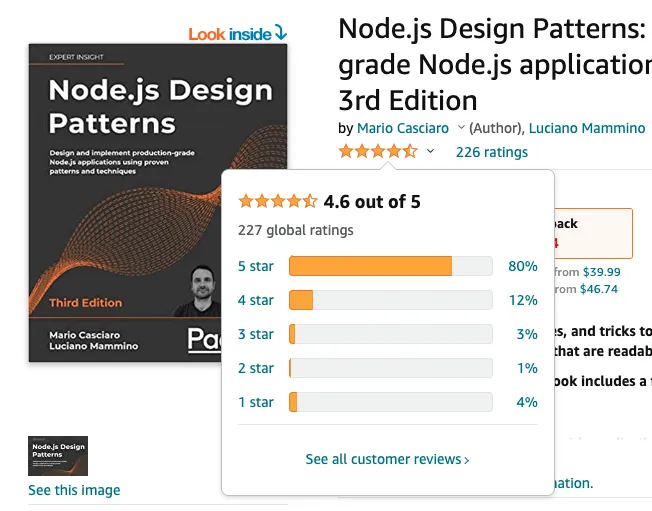The width and height of the screenshot is (652, 511).
Task: Filter reviews by 1 star link
Action: (x=256, y=402)
